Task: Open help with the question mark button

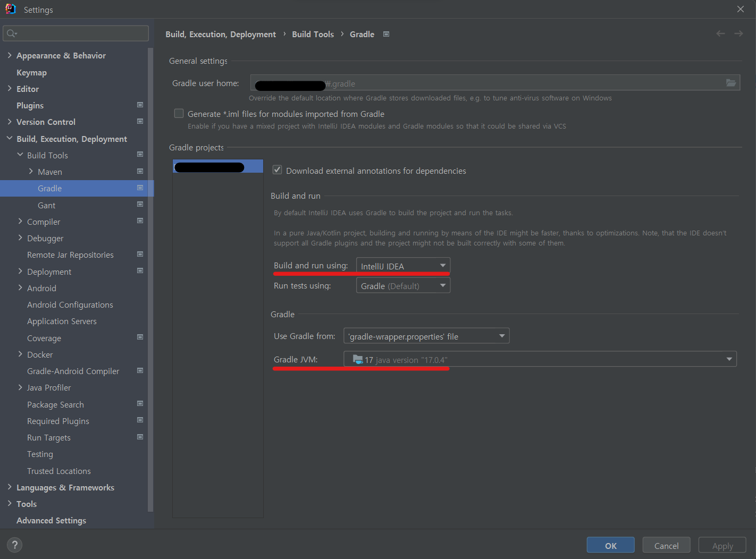Action: [15, 545]
